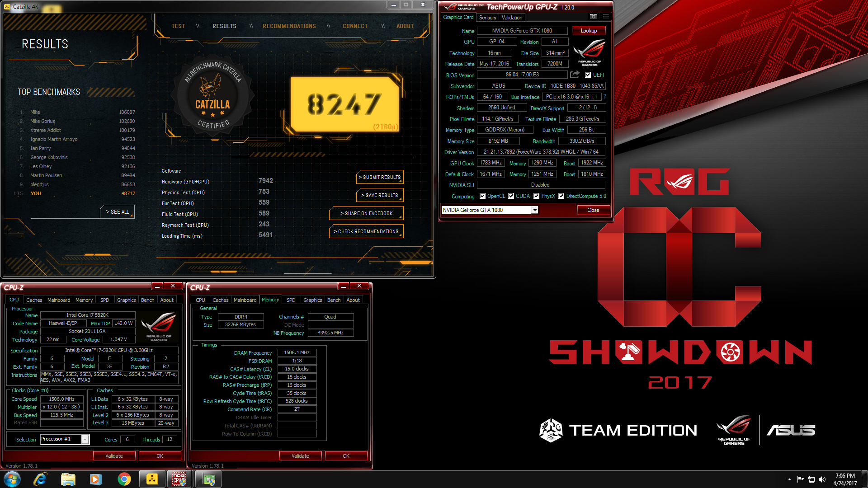
Task: Open Caches tab in left CPU-Z window
Action: point(34,300)
